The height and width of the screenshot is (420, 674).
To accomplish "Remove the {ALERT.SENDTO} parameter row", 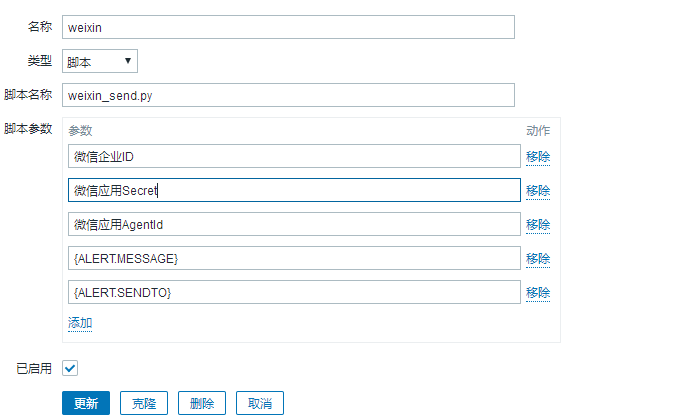I will tap(538, 292).
